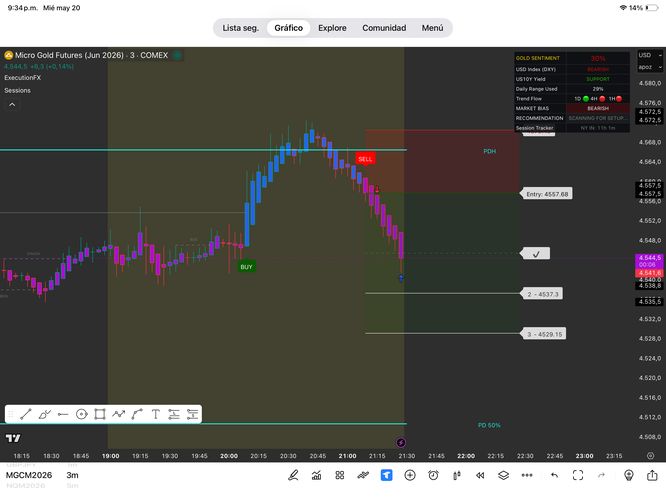Collapse the indicator legend with the chevron
The image size is (666, 500).
click(12, 105)
